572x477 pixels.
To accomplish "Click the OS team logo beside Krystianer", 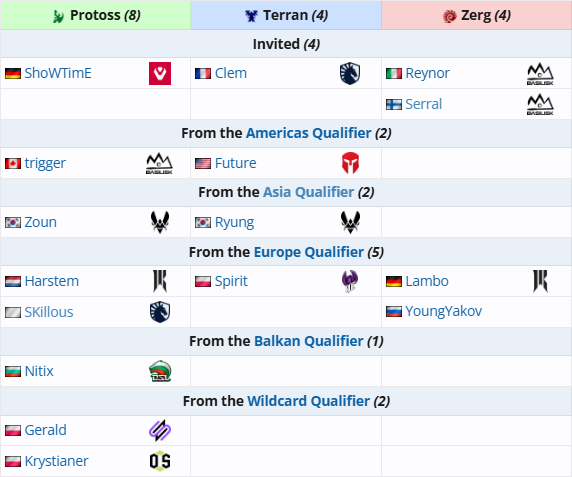I will tap(160, 461).
